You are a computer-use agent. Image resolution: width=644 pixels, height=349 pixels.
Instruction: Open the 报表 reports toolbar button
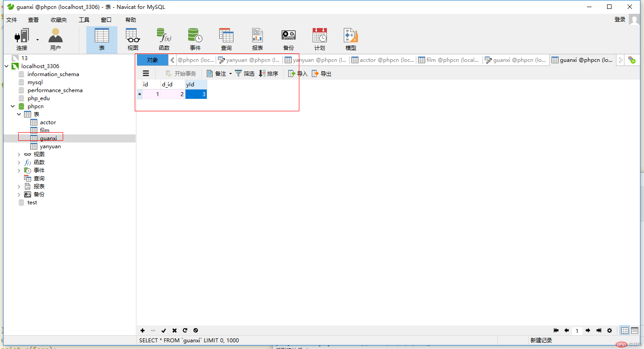(x=258, y=39)
